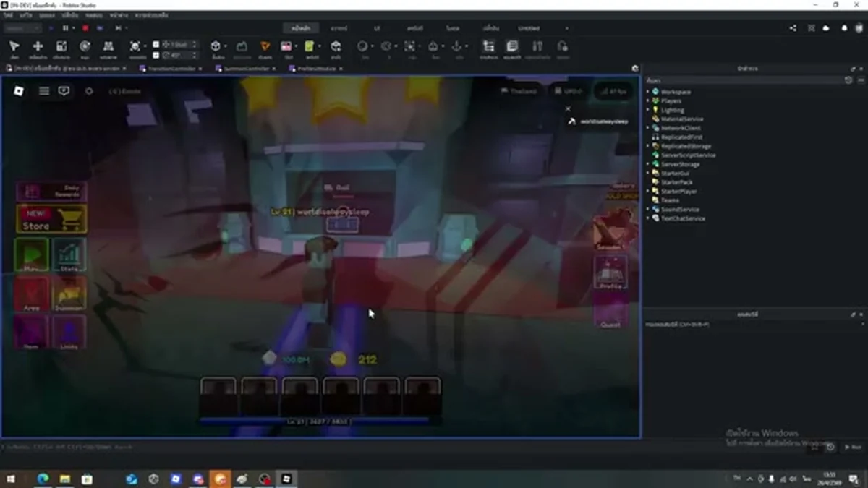Open the Roblox logo menu in game
Screen dimensions: 868x488
coord(19,91)
